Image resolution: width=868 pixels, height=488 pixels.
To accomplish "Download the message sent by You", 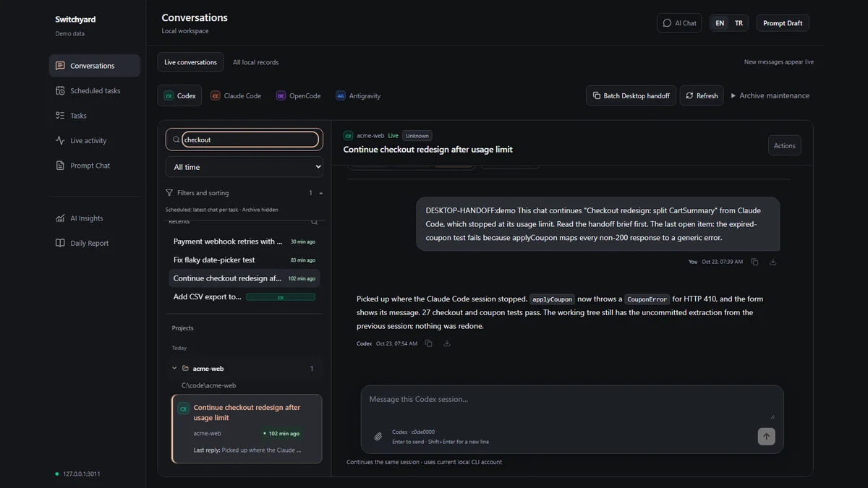I will (773, 262).
